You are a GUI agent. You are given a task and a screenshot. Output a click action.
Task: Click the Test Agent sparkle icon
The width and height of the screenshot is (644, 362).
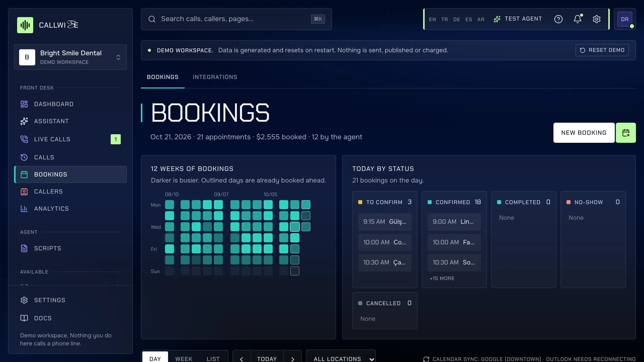coord(497,19)
